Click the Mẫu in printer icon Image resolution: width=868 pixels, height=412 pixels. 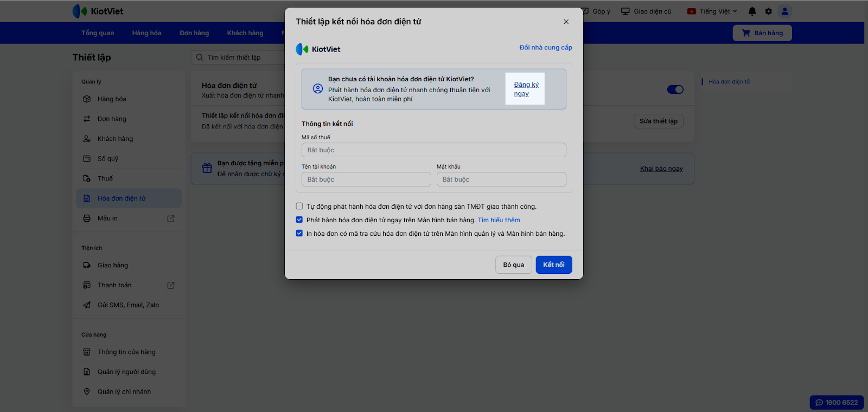coord(87,218)
